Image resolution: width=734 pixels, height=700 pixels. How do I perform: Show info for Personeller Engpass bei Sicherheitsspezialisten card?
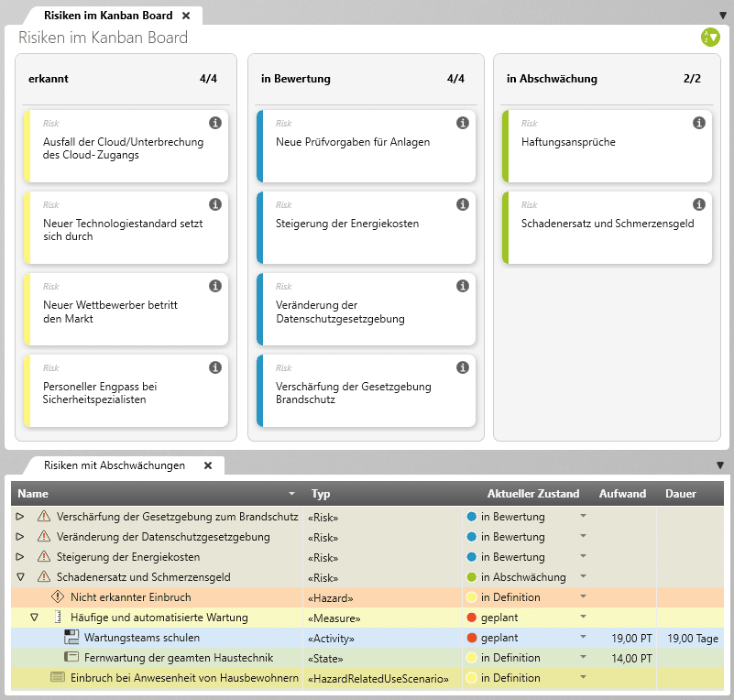[x=215, y=367]
